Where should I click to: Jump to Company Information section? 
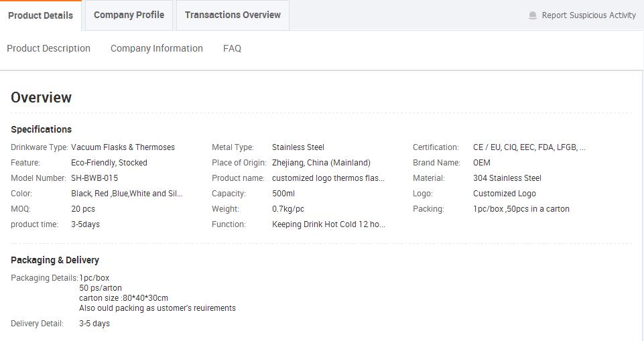pyautogui.click(x=157, y=48)
